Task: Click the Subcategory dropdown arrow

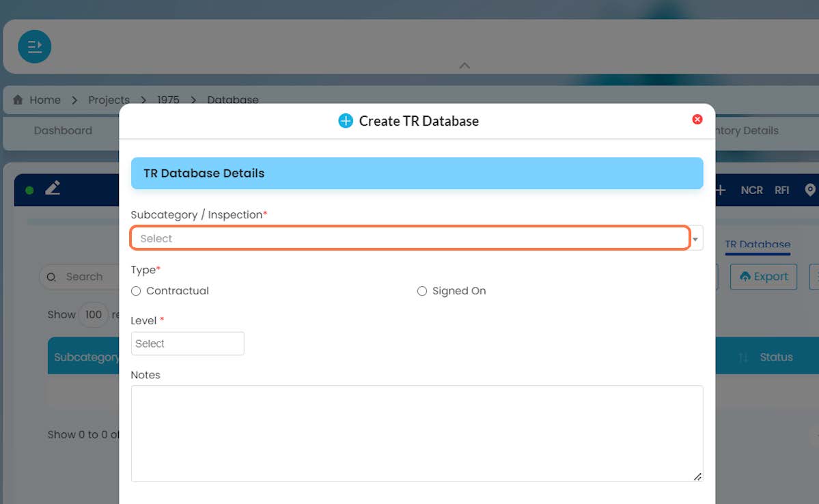Action: tap(695, 239)
